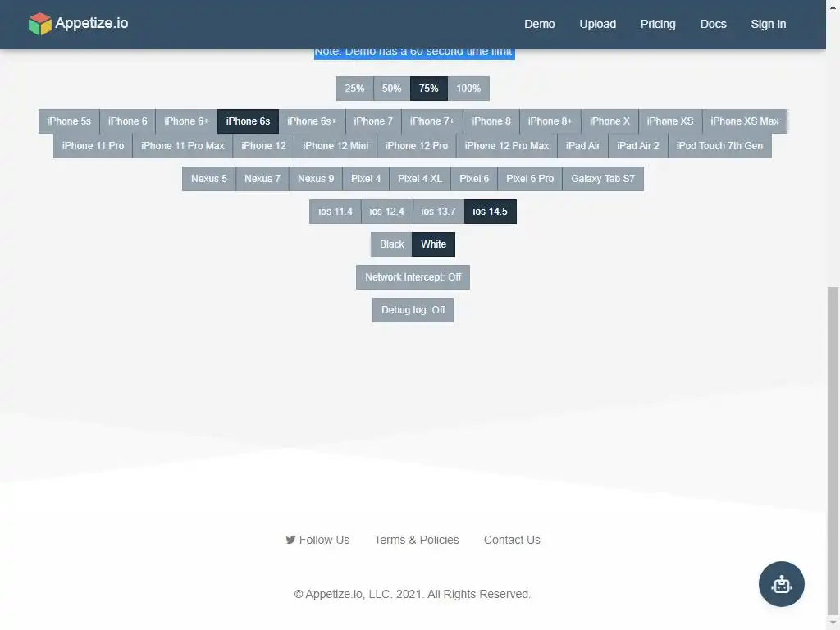Select the iPhone 6s device
The image size is (840, 630).
(248, 121)
